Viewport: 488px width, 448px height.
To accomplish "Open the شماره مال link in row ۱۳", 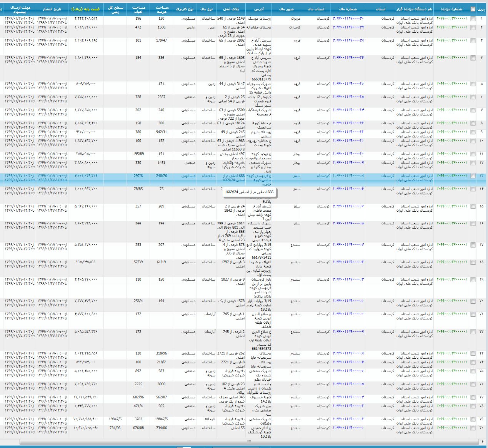I will (x=348, y=176).
